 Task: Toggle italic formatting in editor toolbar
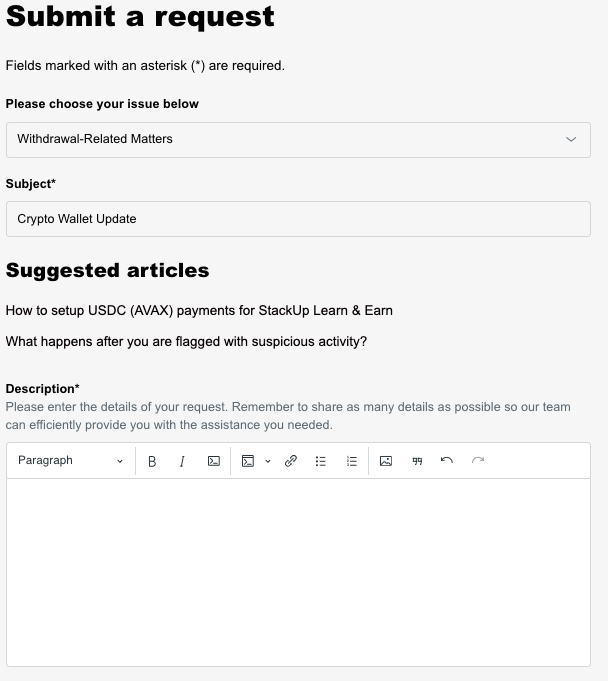[x=182, y=461]
